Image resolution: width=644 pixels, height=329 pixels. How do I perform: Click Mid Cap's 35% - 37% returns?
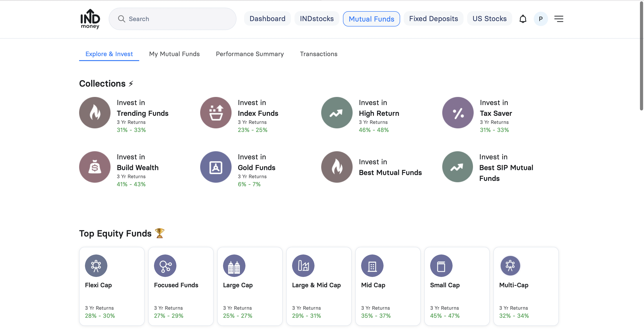(x=376, y=316)
